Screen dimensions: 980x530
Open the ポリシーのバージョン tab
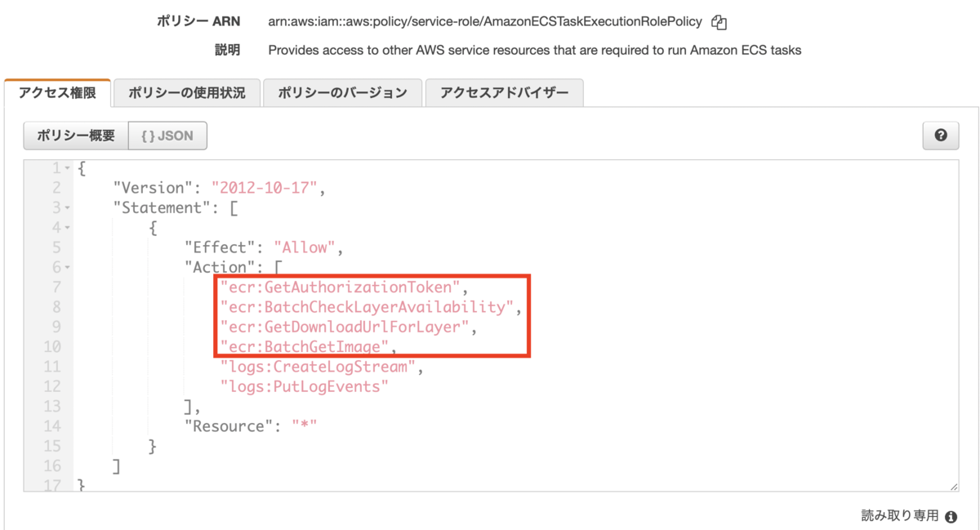tap(342, 93)
